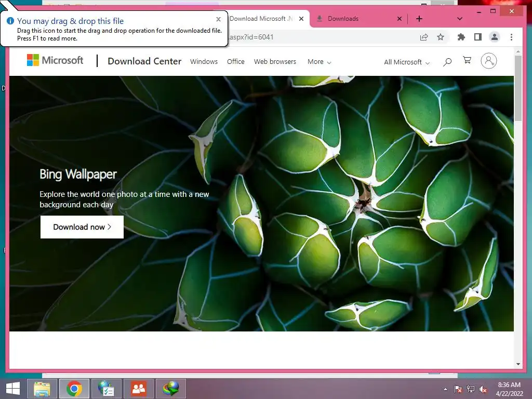This screenshot has width=532, height=399.
Task: Go to the Microsoft logo homepage
Action: pos(55,60)
